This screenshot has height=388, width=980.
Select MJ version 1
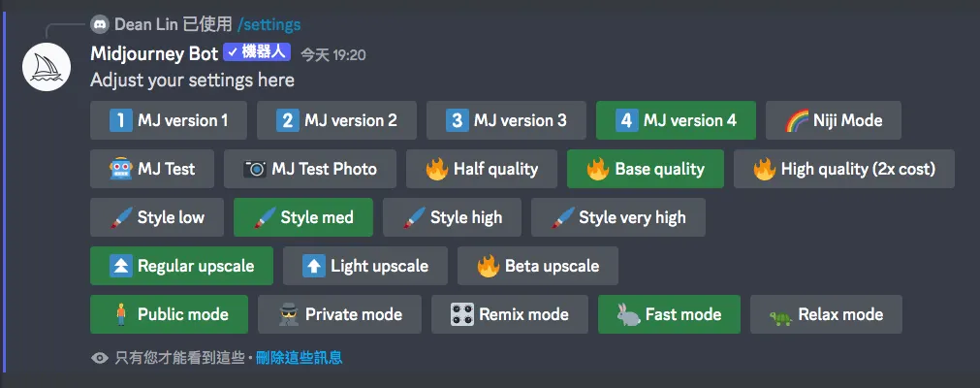point(169,120)
